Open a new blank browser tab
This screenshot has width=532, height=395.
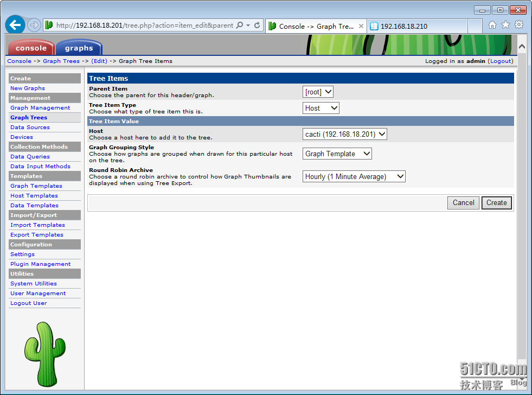click(x=475, y=26)
